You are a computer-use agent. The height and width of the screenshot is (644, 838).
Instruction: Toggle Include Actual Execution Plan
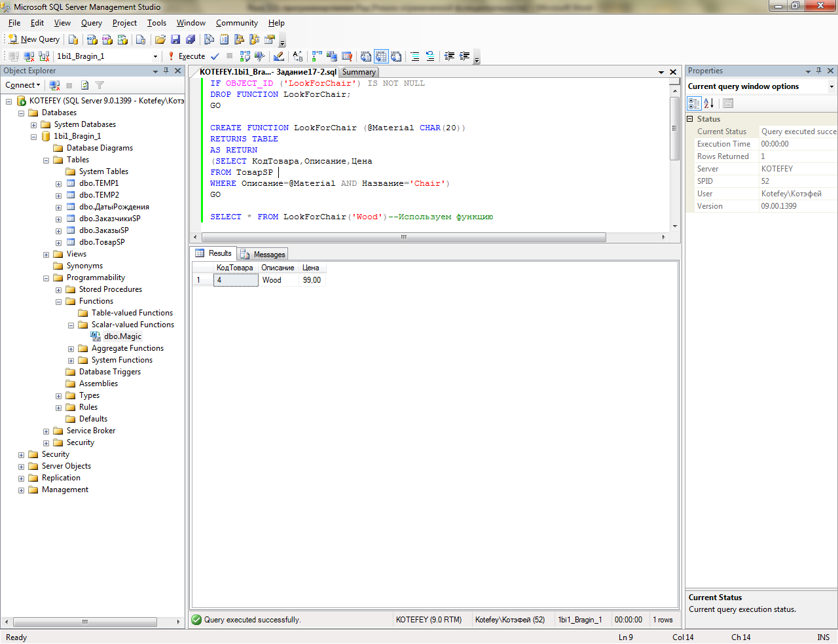coord(317,56)
